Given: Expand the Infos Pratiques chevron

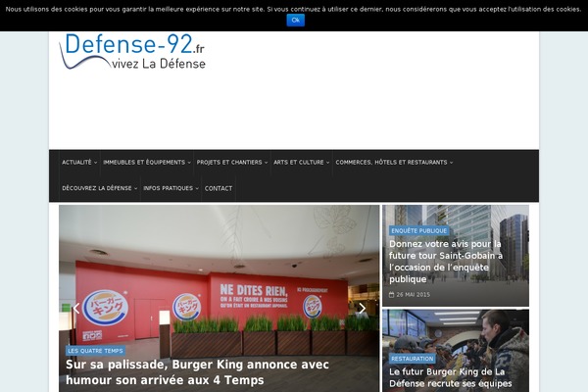Looking at the screenshot, I should point(197,189).
